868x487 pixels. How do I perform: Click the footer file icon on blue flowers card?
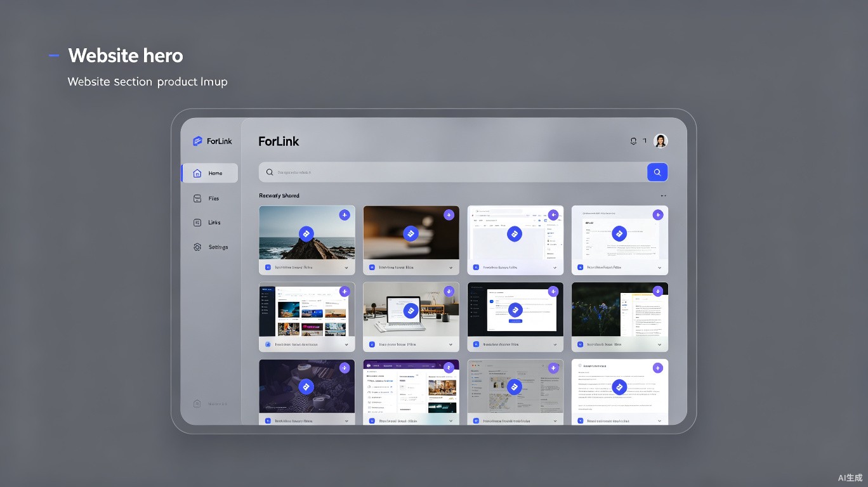click(x=580, y=344)
